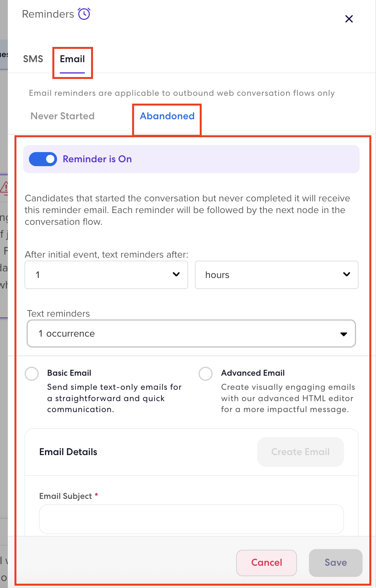Click the Cancel button

pos(267,563)
